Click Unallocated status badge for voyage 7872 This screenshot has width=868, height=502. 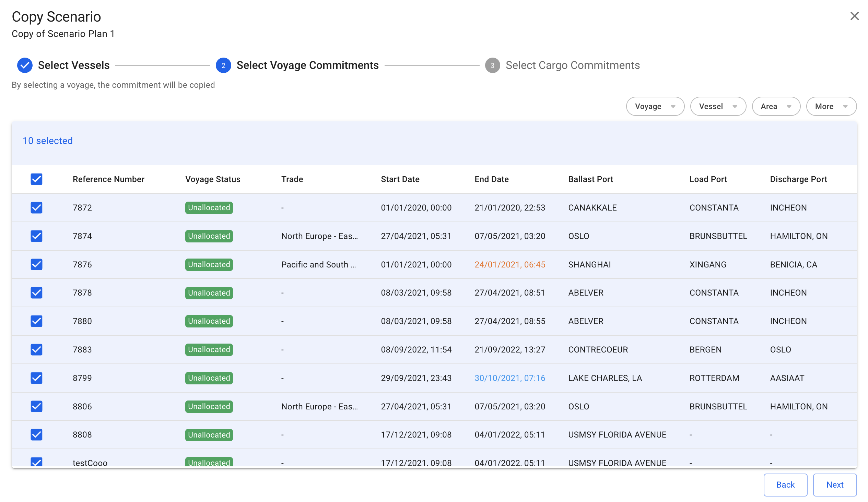pyautogui.click(x=209, y=207)
